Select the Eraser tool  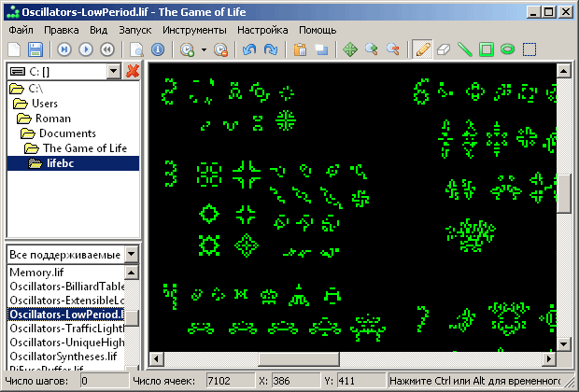click(444, 49)
